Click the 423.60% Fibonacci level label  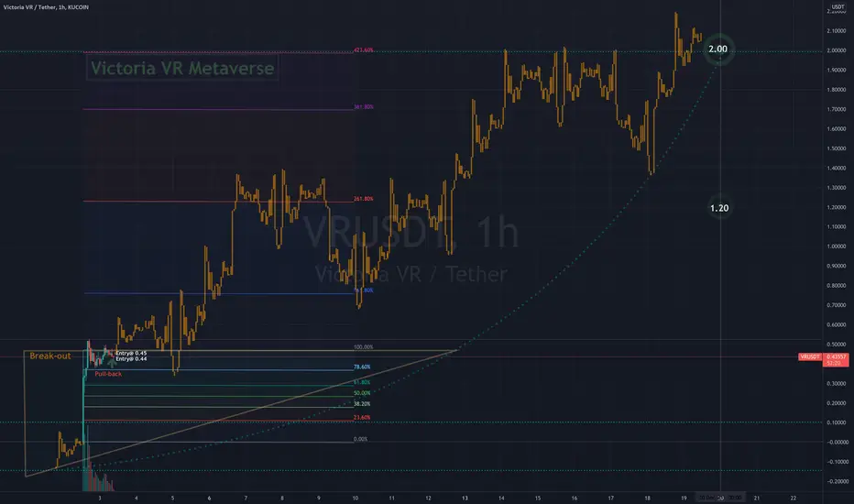click(363, 50)
